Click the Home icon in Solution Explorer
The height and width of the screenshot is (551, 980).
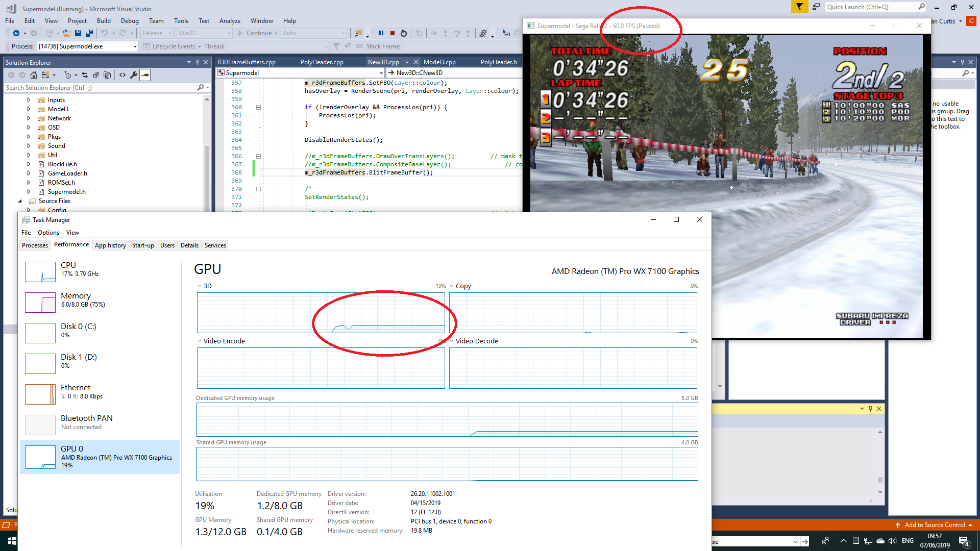pos(33,75)
